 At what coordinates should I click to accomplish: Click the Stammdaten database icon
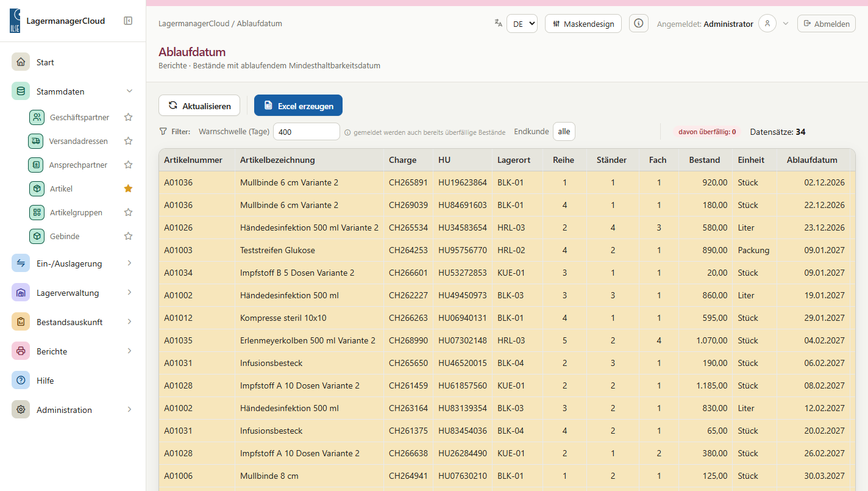21,91
